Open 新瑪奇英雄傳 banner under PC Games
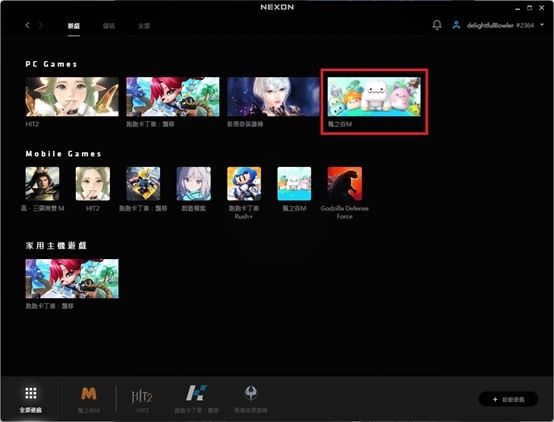 pyautogui.click(x=273, y=97)
